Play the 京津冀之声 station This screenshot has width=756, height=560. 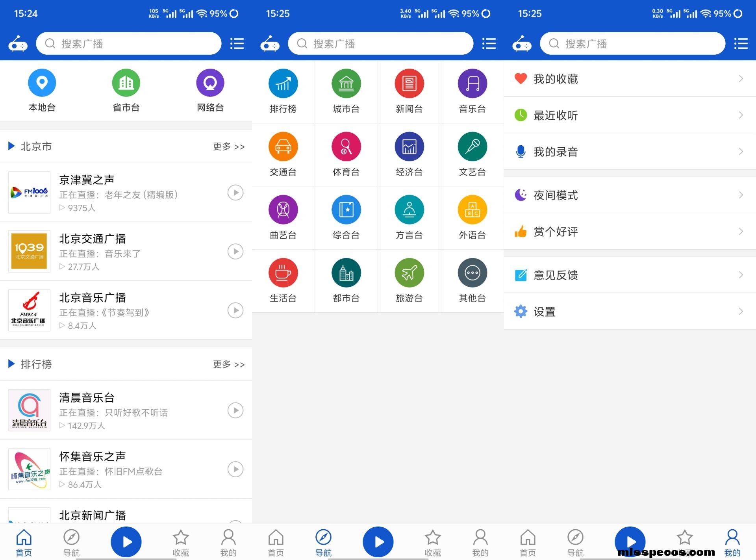pyautogui.click(x=235, y=193)
